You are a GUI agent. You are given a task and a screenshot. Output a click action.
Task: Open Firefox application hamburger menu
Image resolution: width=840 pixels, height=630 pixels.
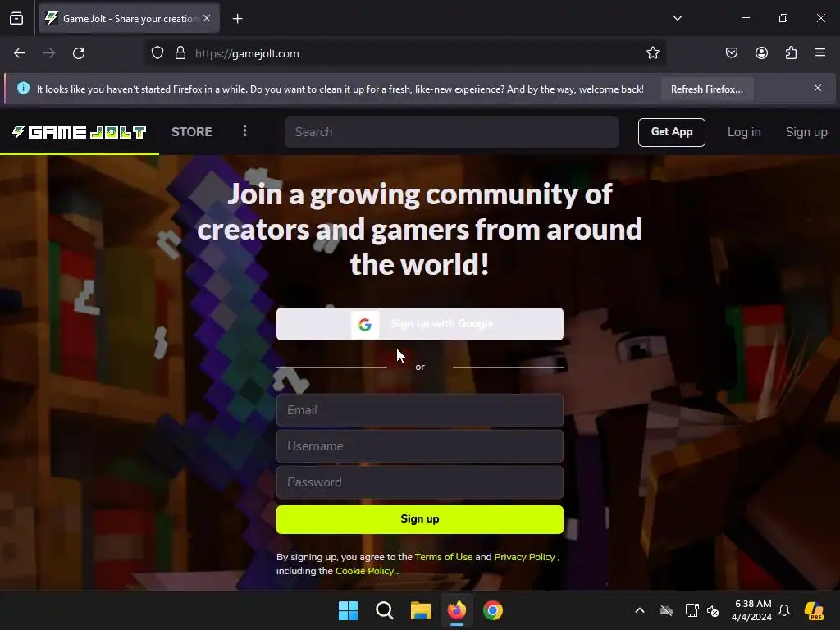pos(820,52)
